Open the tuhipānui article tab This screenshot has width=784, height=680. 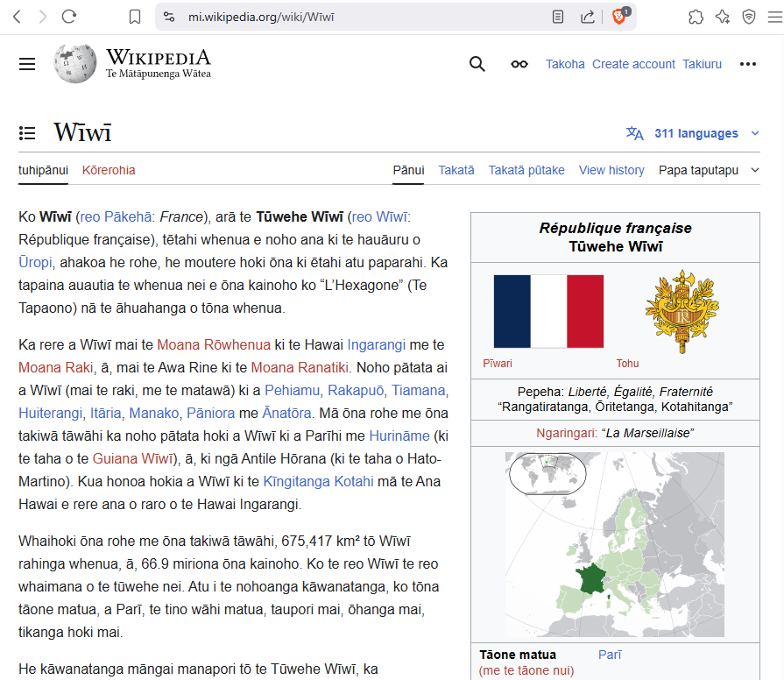[43, 171]
